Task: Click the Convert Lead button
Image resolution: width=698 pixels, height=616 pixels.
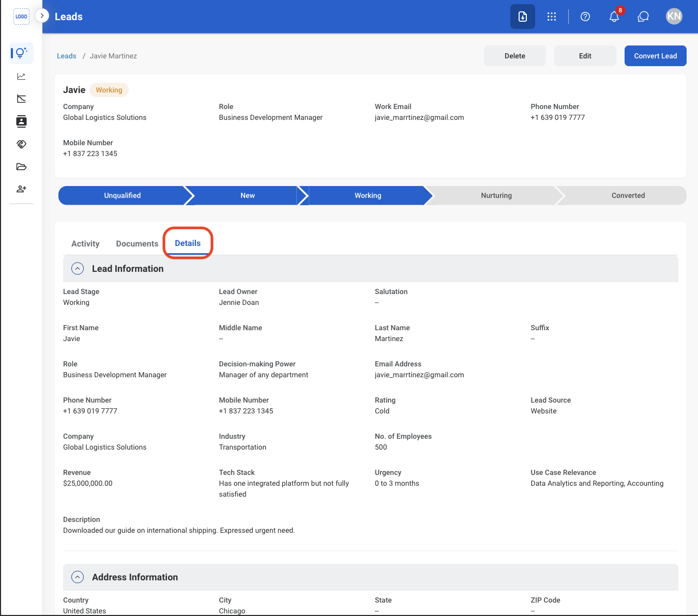Action: pos(656,56)
